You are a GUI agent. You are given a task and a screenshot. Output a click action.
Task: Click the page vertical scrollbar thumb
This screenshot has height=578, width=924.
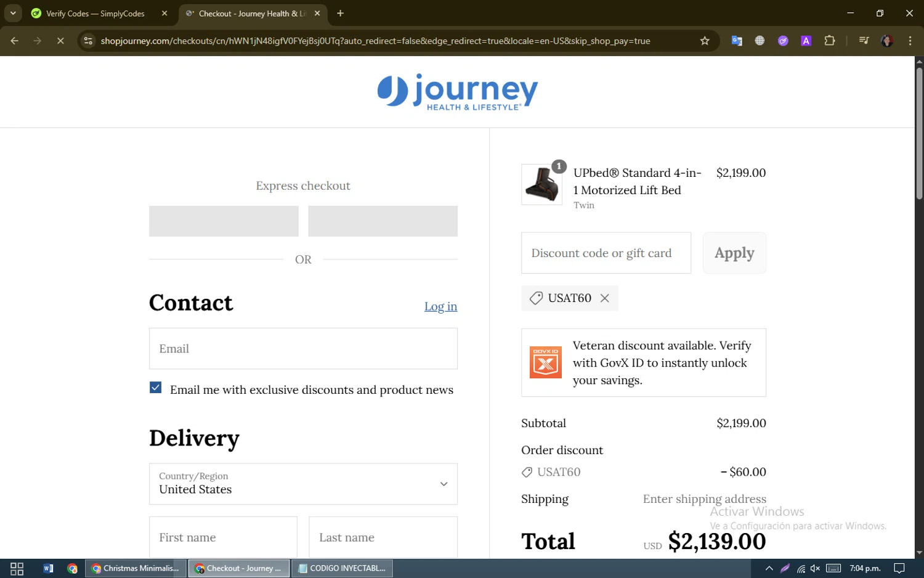pos(919,133)
